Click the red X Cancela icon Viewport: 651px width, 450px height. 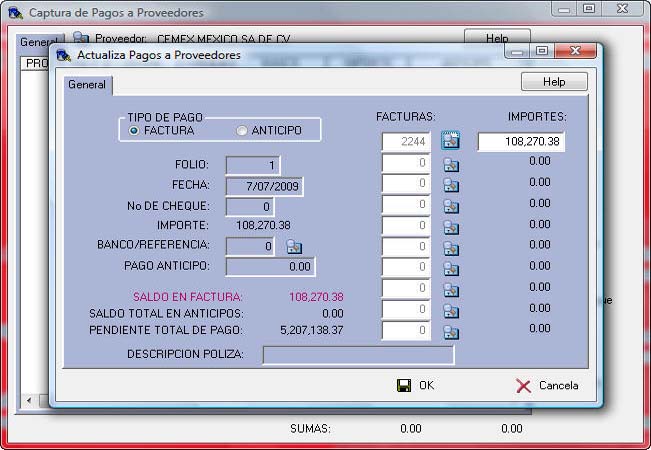click(523, 386)
